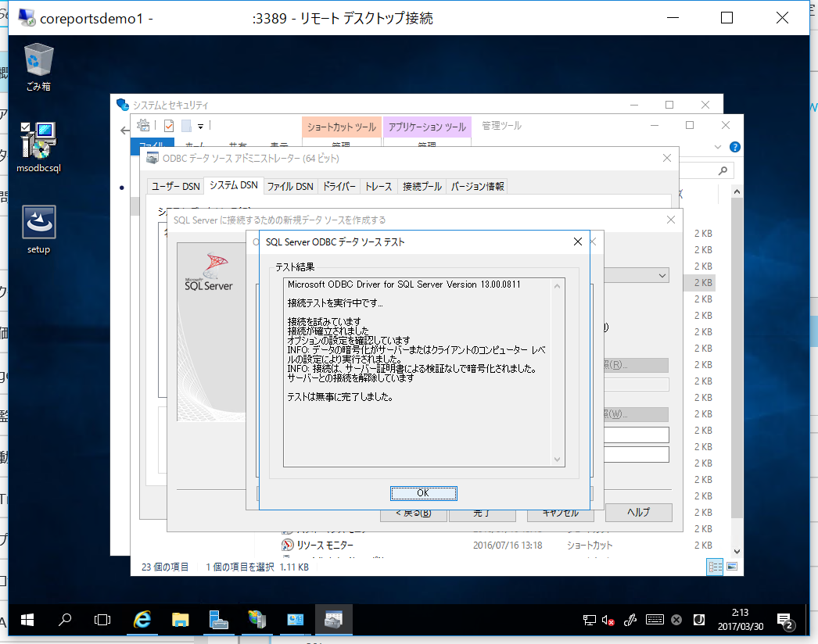The image size is (818, 644).
Task: Open the Action Center notifications icon
Action: tap(784, 621)
